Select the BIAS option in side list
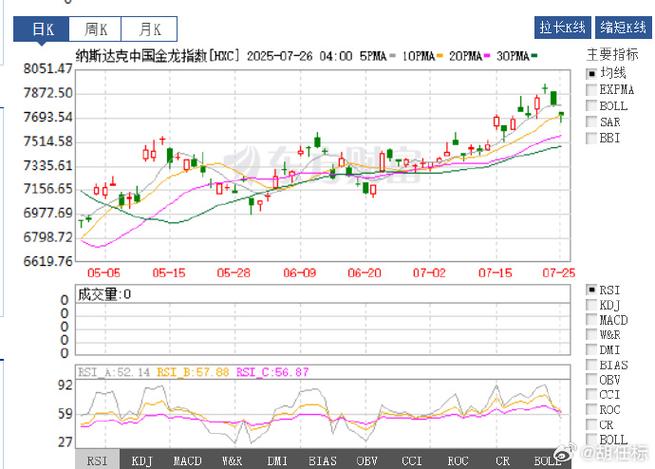Image resolution: width=655 pixels, height=469 pixels. coord(591,365)
